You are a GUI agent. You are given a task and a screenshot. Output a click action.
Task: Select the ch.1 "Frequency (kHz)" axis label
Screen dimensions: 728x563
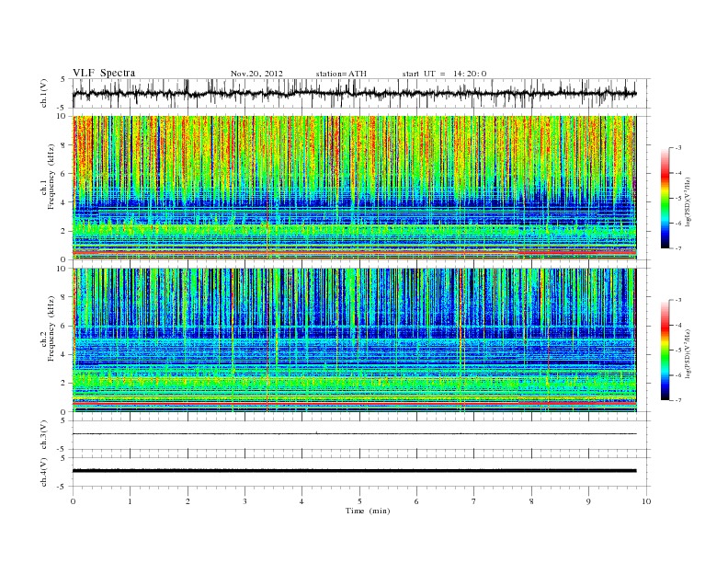(51, 177)
